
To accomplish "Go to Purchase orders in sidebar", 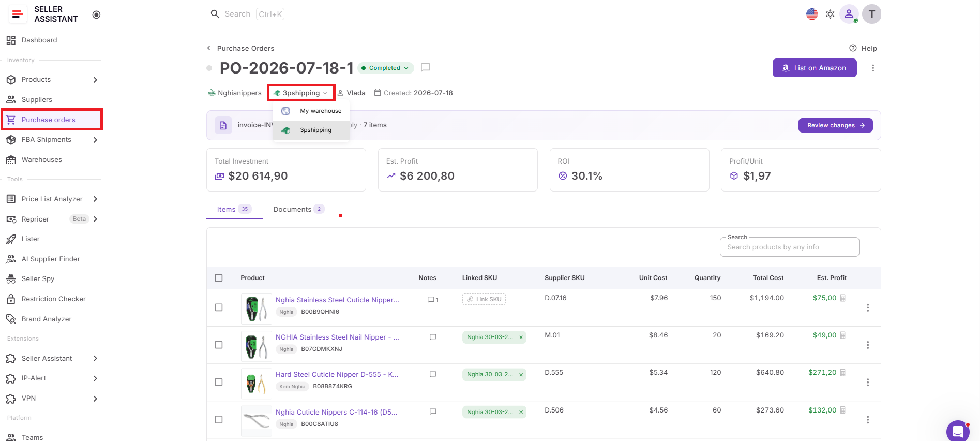I will (52, 120).
